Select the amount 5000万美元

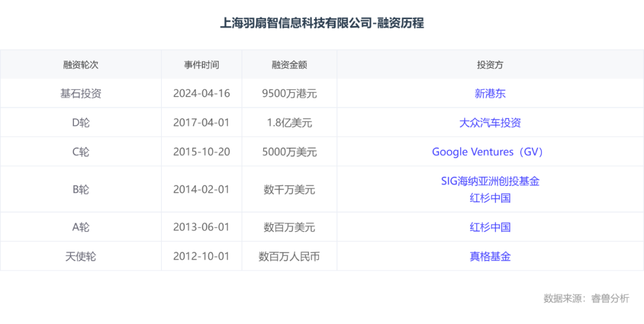point(289,152)
